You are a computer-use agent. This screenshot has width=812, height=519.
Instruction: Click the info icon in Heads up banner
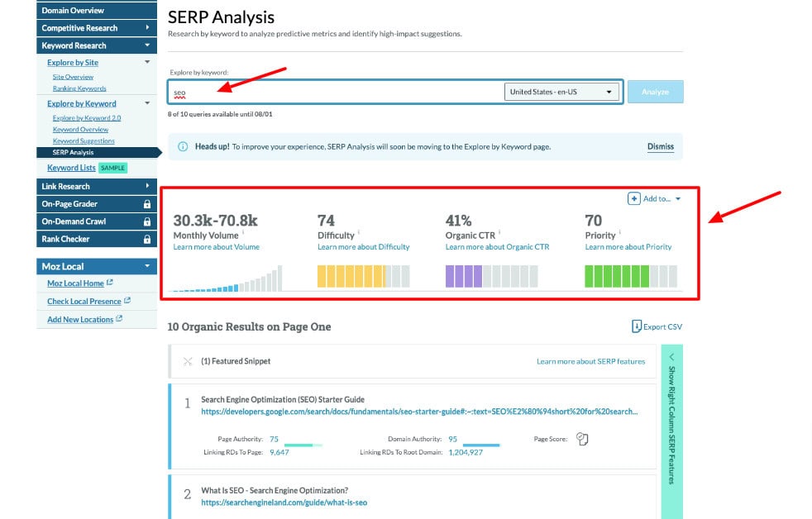pyautogui.click(x=181, y=146)
